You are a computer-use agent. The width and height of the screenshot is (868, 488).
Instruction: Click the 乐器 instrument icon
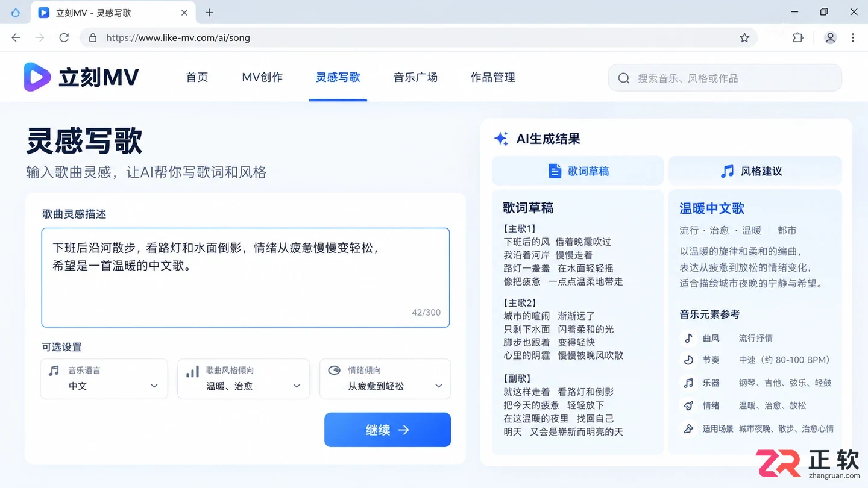click(x=688, y=383)
